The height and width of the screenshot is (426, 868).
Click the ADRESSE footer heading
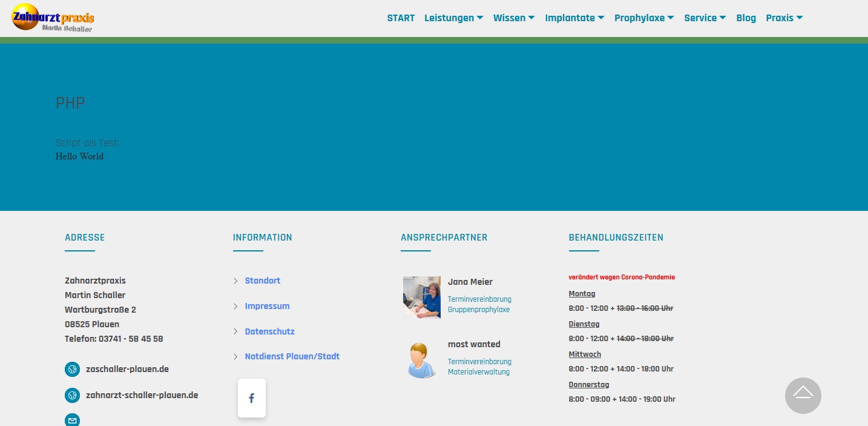point(85,238)
